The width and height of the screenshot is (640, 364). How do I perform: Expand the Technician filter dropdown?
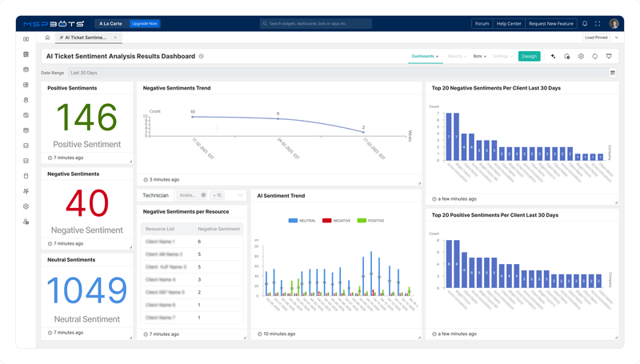tap(242, 195)
